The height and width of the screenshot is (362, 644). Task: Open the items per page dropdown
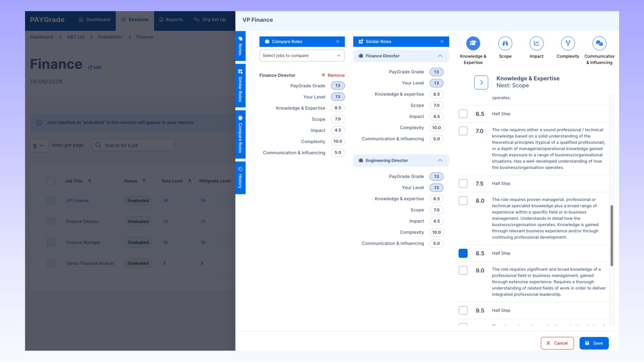pyautogui.click(x=39, y=145)
